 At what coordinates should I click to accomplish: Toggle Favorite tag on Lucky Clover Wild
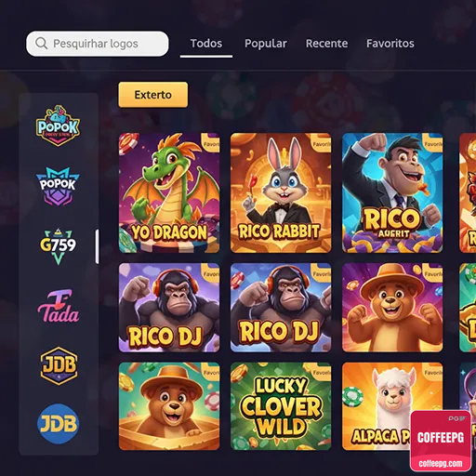[321, 372]
